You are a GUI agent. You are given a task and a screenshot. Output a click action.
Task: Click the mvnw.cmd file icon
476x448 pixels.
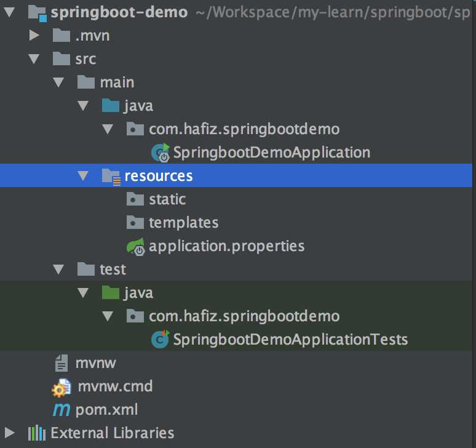[x=61, y=387]
